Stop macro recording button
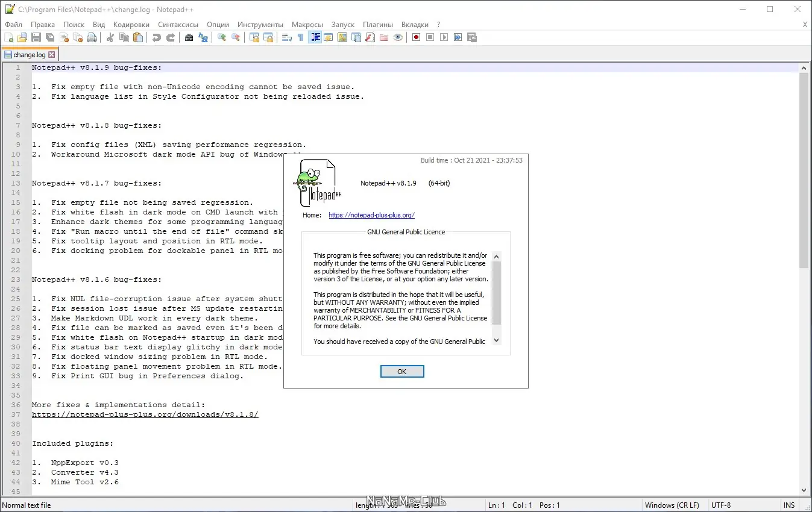 pos(430,37)
